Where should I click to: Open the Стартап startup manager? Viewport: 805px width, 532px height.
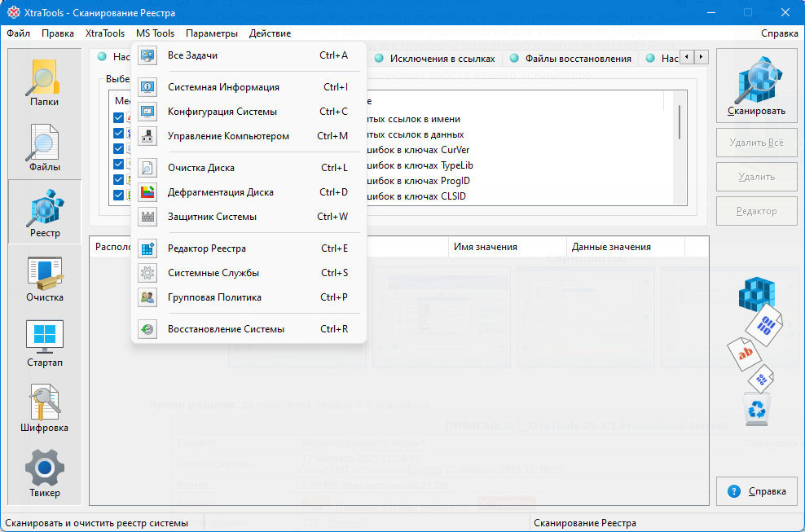pos(45,343)
